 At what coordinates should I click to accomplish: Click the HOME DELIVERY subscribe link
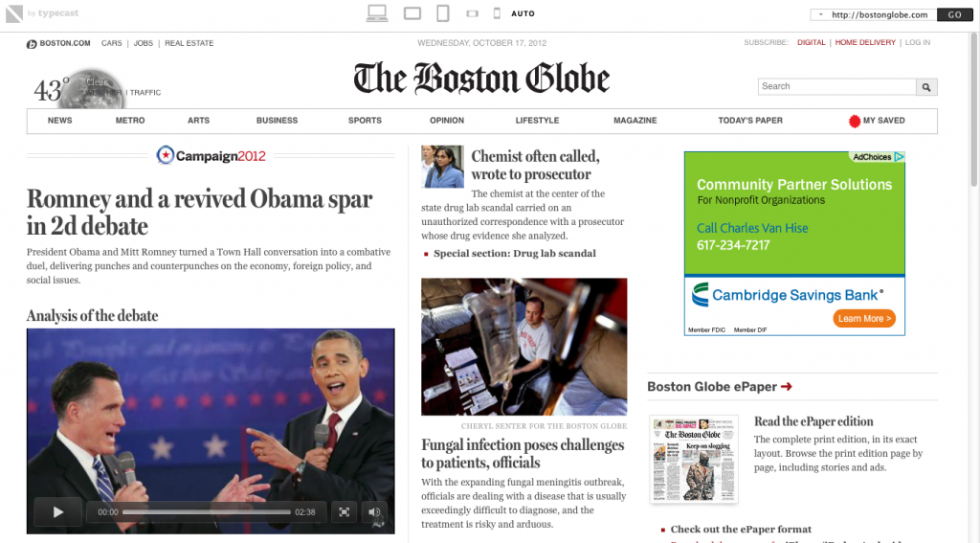(x=865, y=42)
